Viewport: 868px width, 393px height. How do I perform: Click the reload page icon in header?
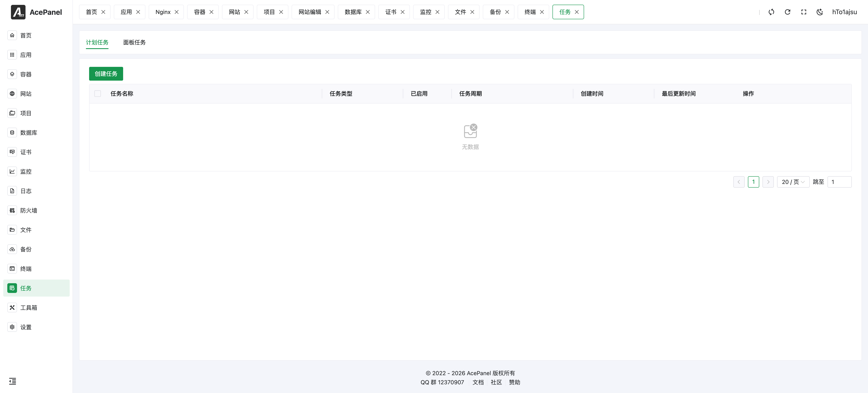tap(787, 12)
